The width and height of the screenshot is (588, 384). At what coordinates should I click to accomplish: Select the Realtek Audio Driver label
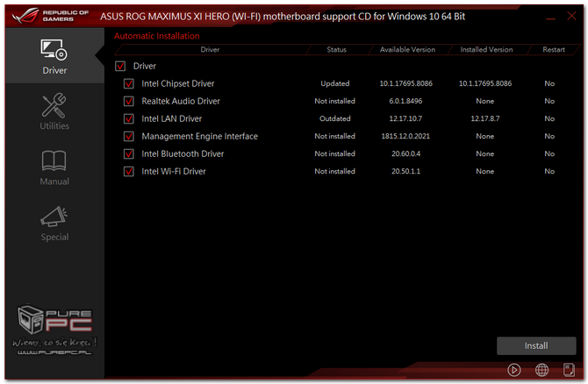(181, 101)
